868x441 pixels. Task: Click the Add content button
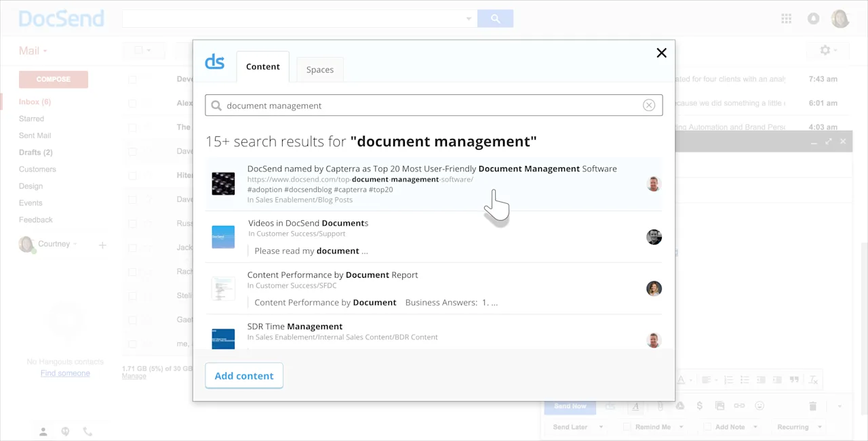tap(243, 375)
